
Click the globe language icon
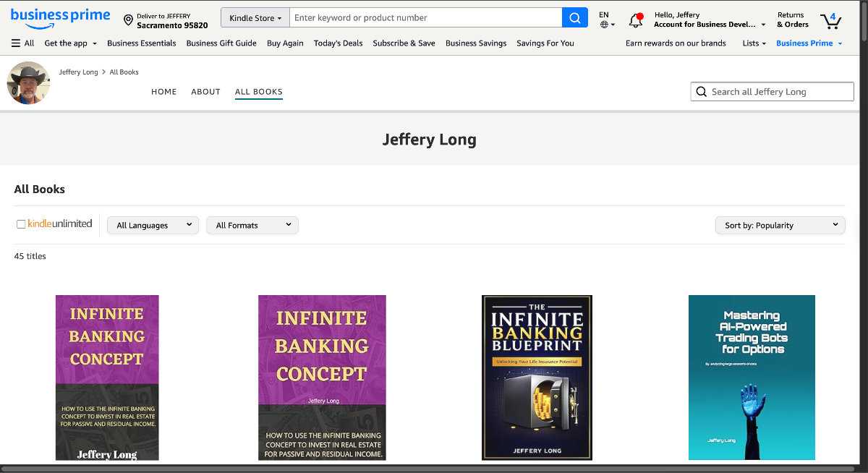605,24
